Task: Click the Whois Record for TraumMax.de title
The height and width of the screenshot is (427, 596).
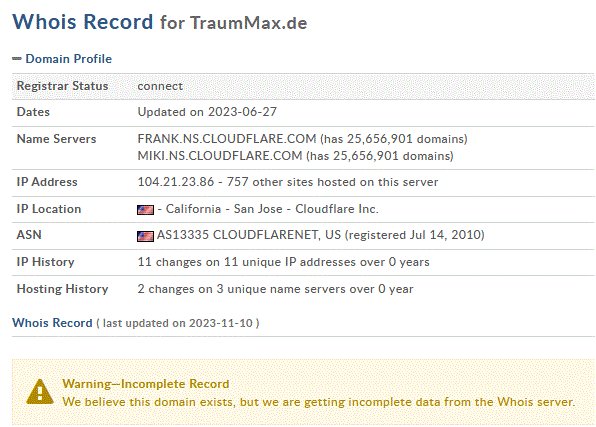Action: (160, 22)
